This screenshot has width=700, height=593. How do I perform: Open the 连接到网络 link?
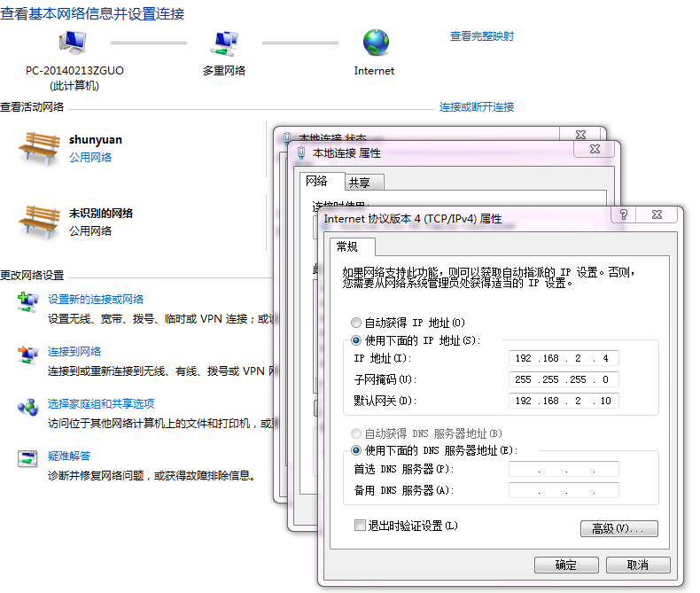(x=74, y=351)
